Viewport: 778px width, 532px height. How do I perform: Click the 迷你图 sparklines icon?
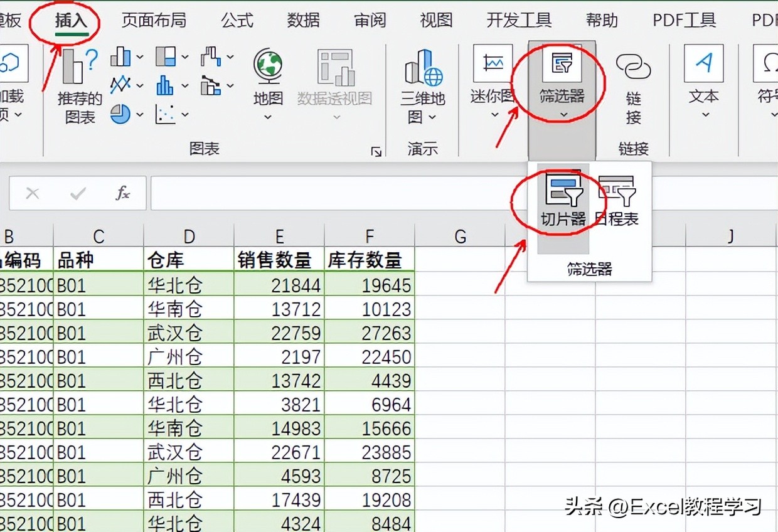[493, 63]
